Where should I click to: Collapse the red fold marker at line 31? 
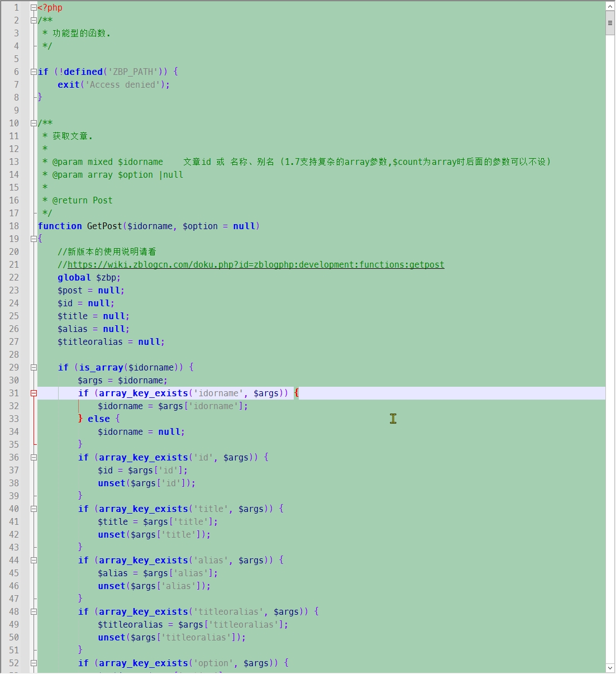(x=34, y=393)
